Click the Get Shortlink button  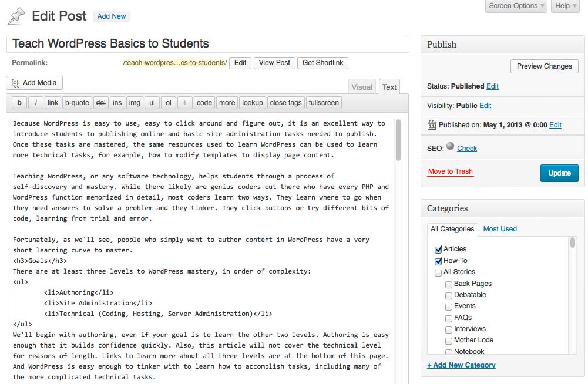pyautogui.click(x=323, y=63)
